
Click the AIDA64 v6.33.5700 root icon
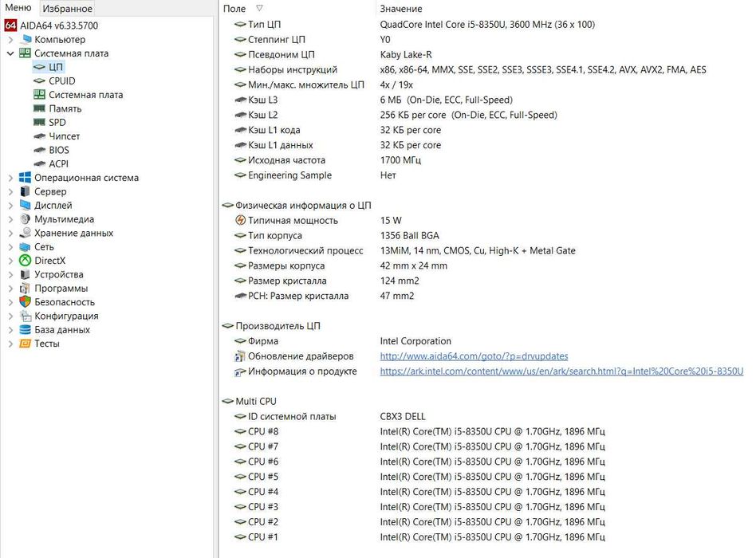pos(10,25)
